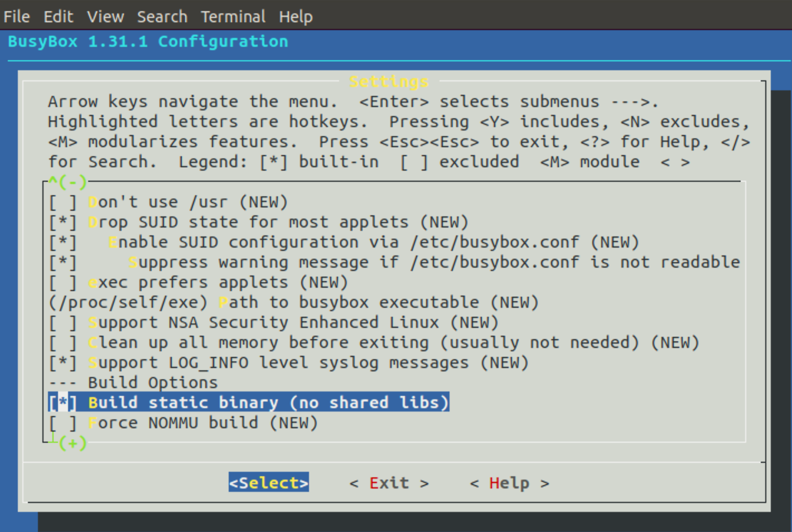Toggle "Suppress warning message" option checkbox

point(62,262)
